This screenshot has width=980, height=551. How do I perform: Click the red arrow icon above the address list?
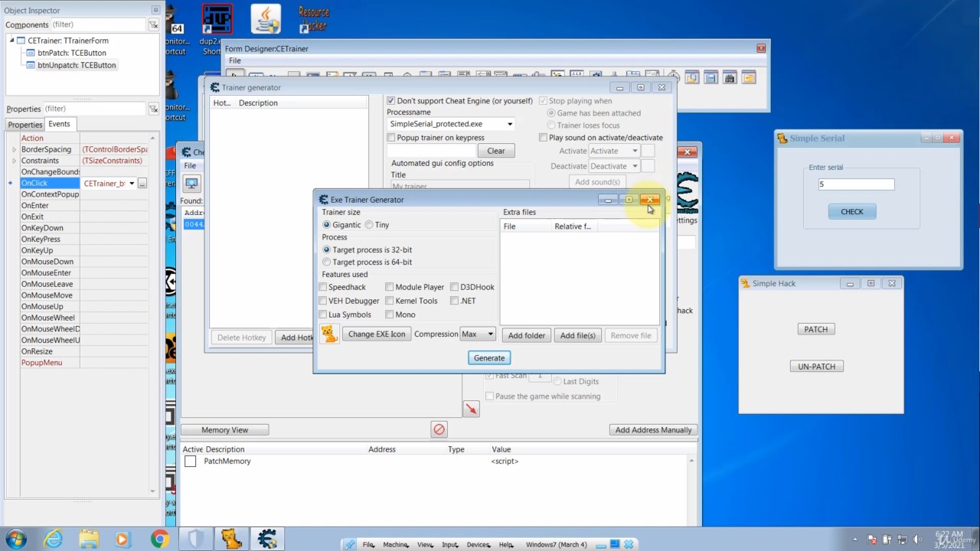click(x=471, y=409)
